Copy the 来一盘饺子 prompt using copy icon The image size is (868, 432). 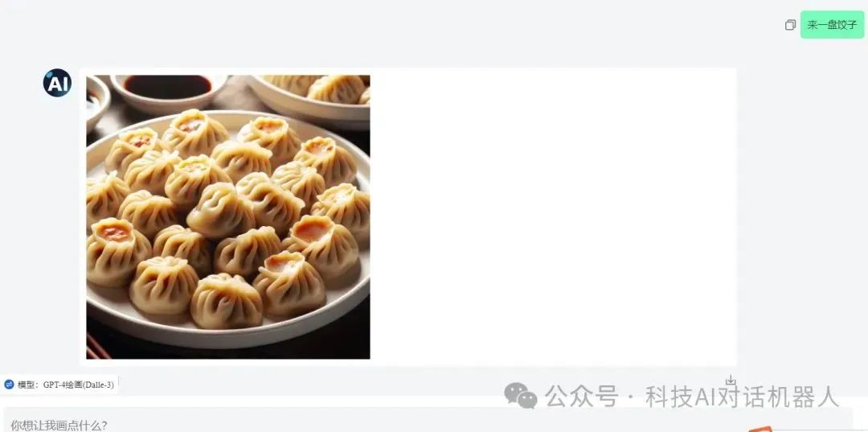pos(790,25)
